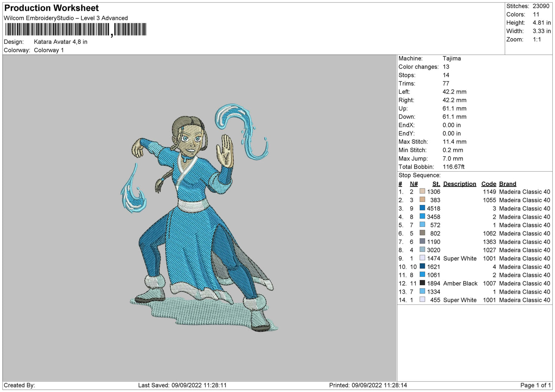Click the Width value "3.33 in"
This screenshot has width=555, height=392.
[x=542, y=31]
